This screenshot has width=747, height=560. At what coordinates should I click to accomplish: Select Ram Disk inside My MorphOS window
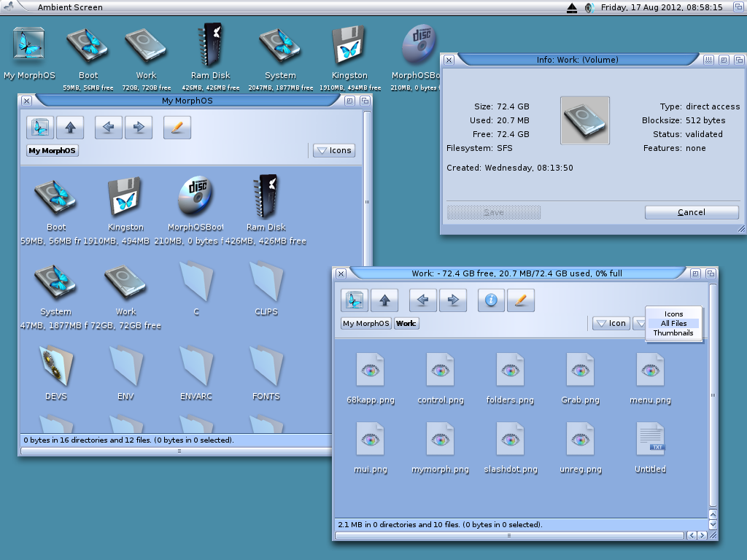click(266, 196)
